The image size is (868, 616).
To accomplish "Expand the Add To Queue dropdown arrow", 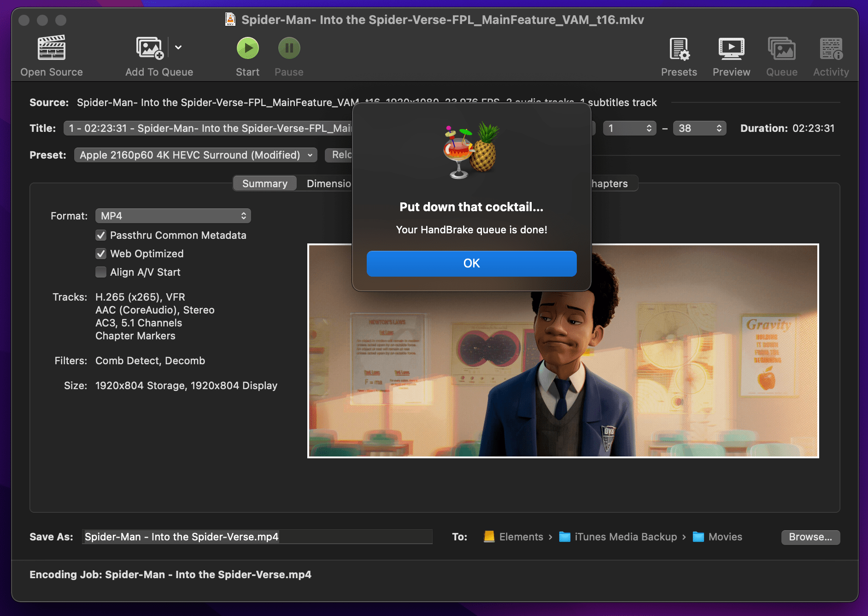I will point(178,47).
